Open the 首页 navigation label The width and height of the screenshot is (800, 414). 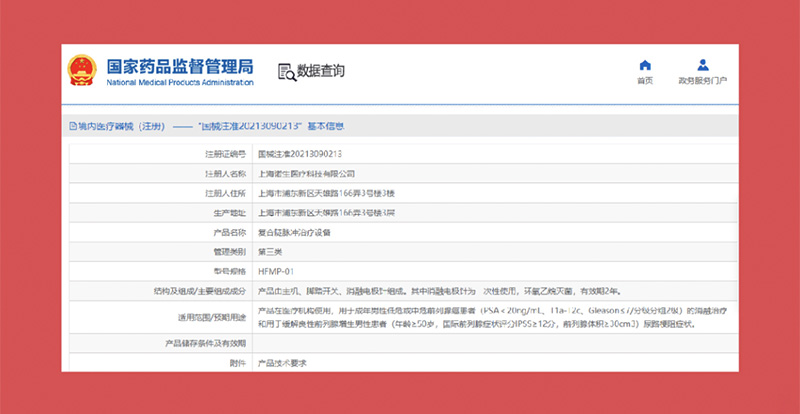tap(645, 81)
